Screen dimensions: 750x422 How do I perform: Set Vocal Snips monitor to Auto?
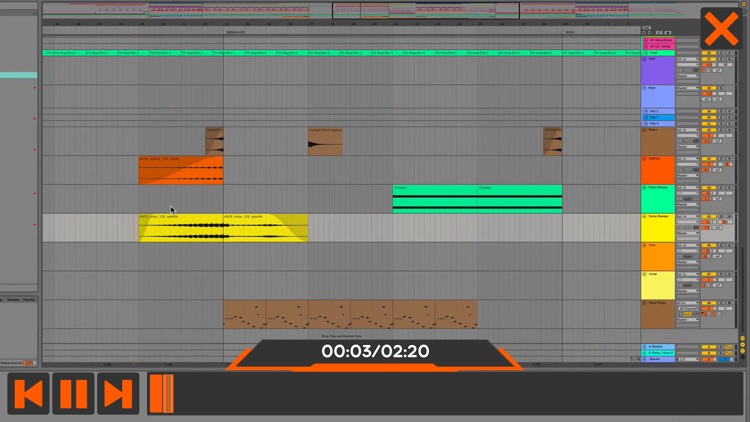[688, 314]
